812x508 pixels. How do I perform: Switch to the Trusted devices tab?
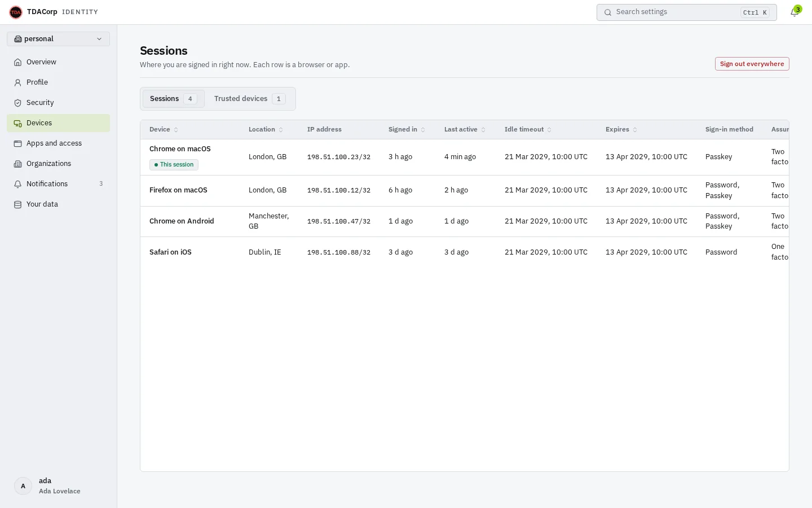pyautogui.click(x=250, y=99)
